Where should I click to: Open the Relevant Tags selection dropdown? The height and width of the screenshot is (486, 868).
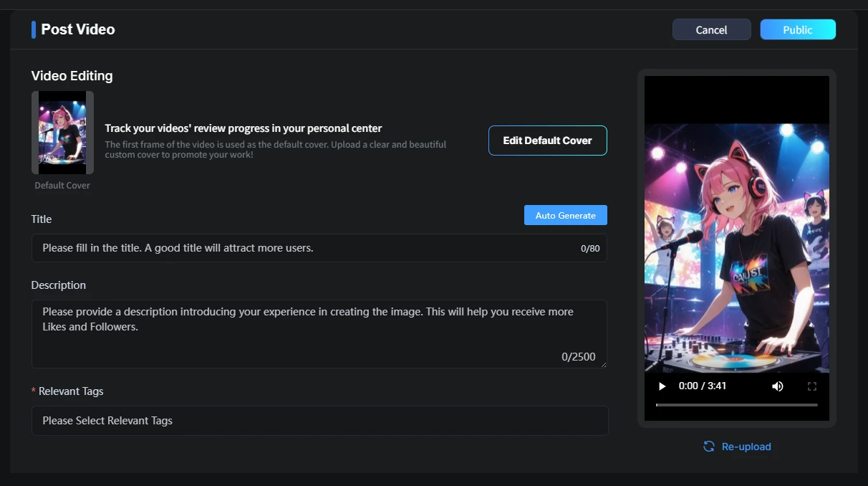pyautogui.click(x=319, y=421)
